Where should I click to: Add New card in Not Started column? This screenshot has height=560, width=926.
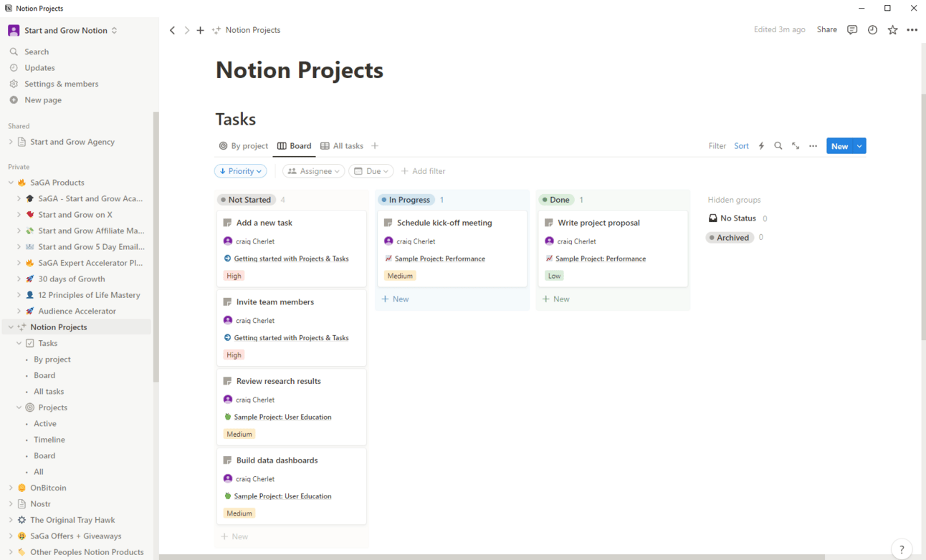(x=234, y=536)
